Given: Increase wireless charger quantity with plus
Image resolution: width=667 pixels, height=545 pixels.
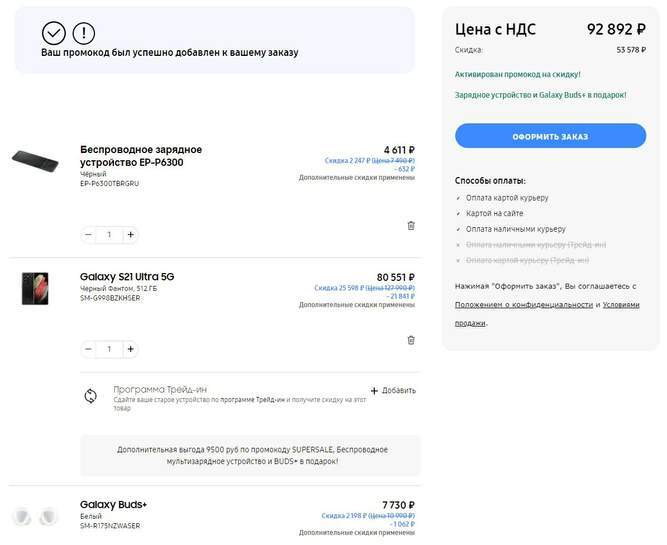Looking at the screenshot, I should pos(130,235).
